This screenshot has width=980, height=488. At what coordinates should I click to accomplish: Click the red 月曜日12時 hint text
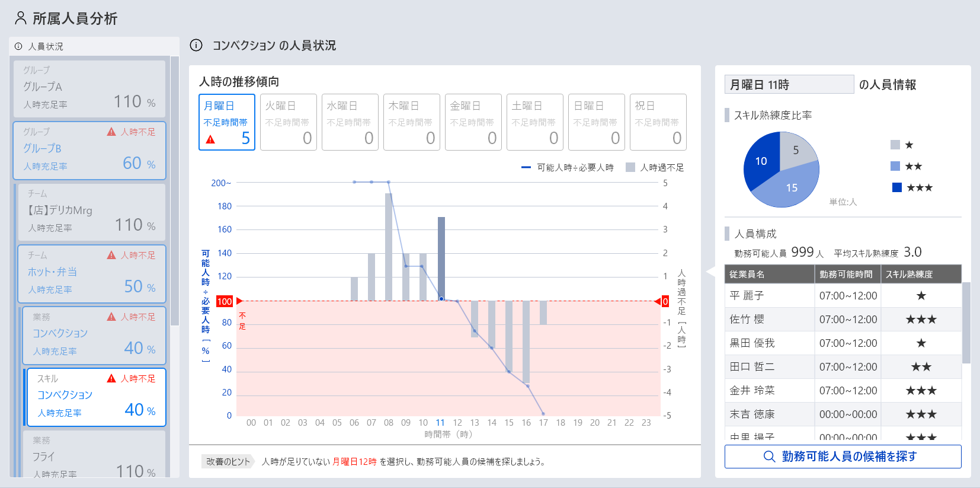tap(354, 461)
